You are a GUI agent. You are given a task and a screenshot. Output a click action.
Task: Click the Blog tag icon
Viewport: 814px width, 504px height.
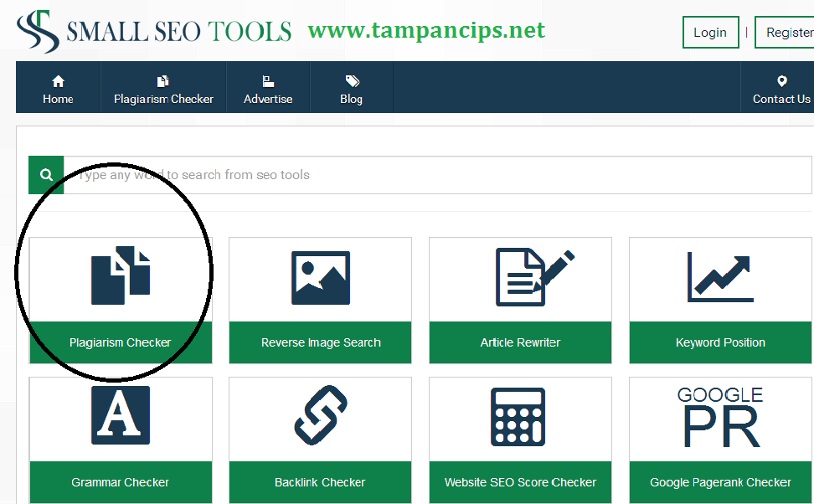tap(352, 81)
